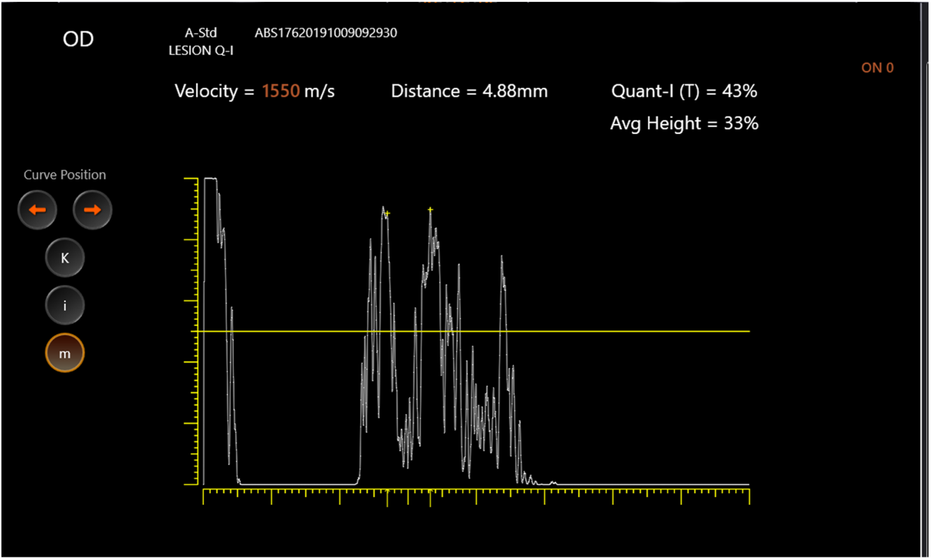
Task: Click the Avg Height = 33% readout
Action: tap(684, 123)
